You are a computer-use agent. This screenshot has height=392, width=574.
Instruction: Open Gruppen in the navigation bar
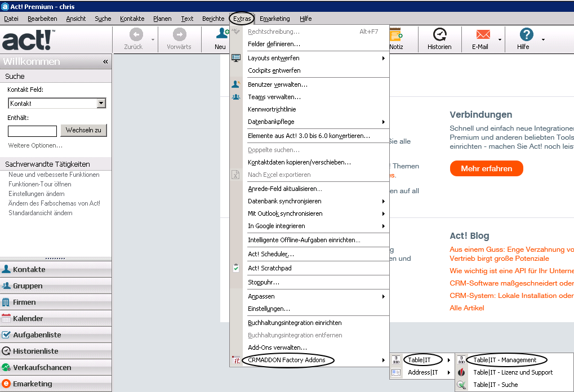coord(56,286)
